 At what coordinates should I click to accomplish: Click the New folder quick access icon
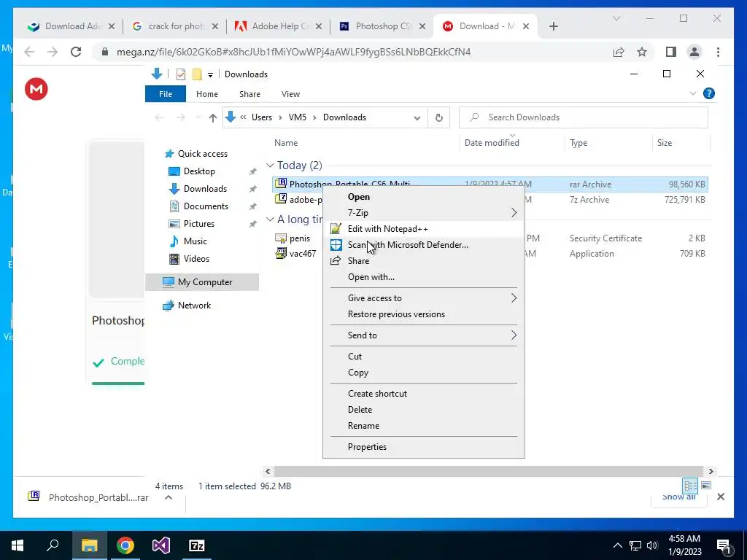197,74
